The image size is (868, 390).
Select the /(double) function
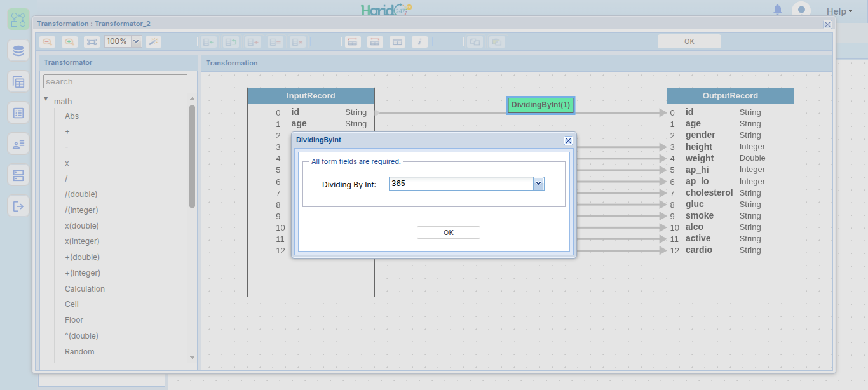[81, 194]
